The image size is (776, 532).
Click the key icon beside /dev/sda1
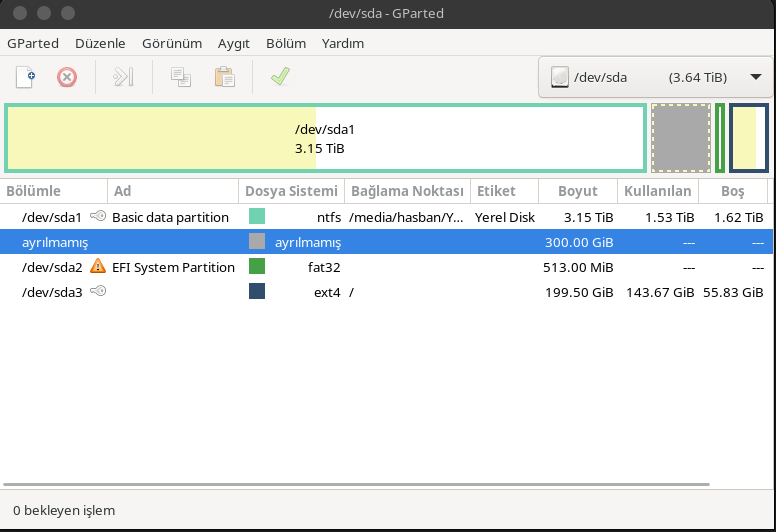[98, 216]
